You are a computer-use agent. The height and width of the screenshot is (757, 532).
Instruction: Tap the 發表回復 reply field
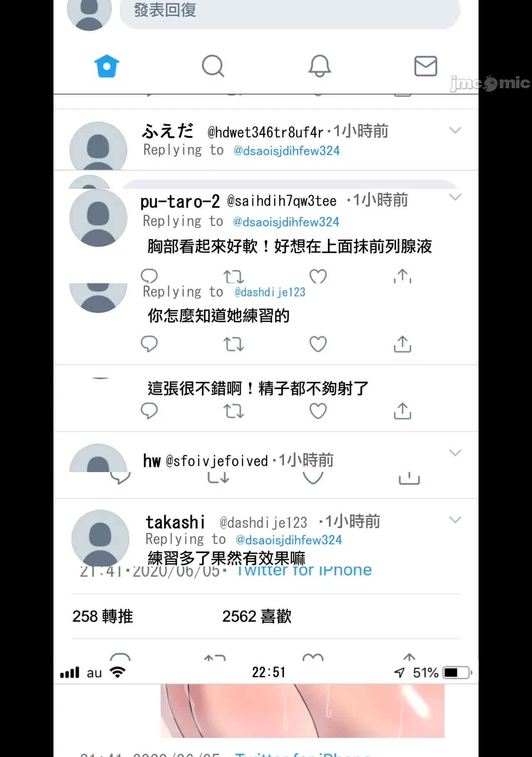[290, 12]
